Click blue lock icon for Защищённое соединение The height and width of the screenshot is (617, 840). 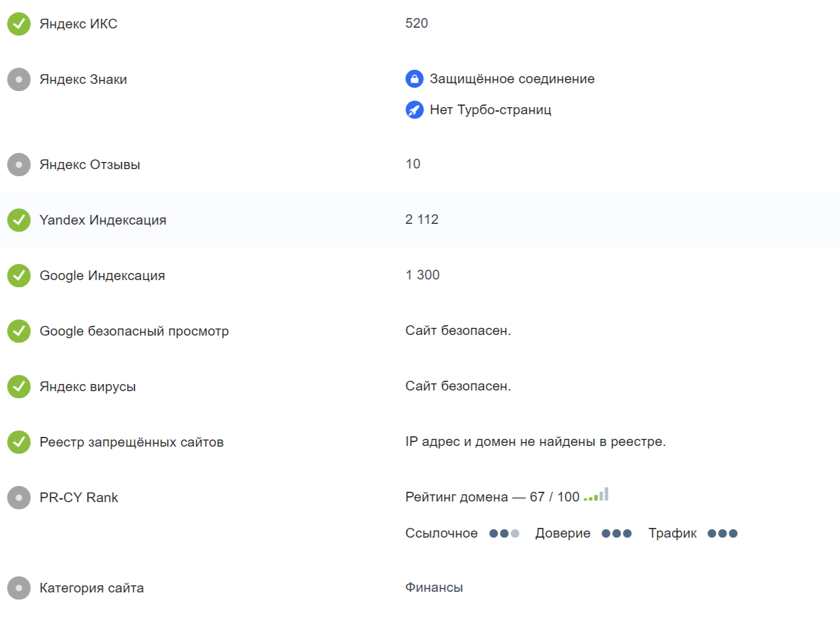415,79
